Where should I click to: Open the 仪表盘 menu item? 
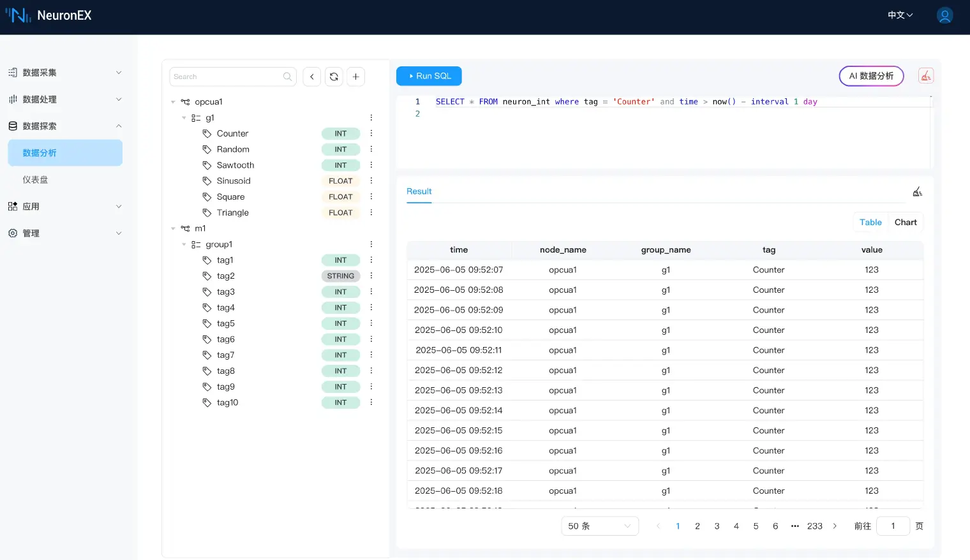pyautogui.click(x=36, y=180)
